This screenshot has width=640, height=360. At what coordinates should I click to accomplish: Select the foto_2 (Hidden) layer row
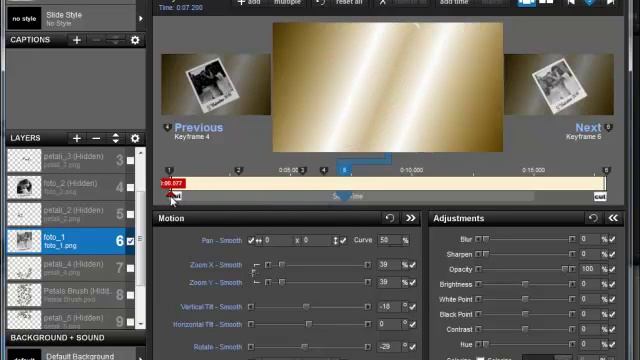(x=71, y=187)
